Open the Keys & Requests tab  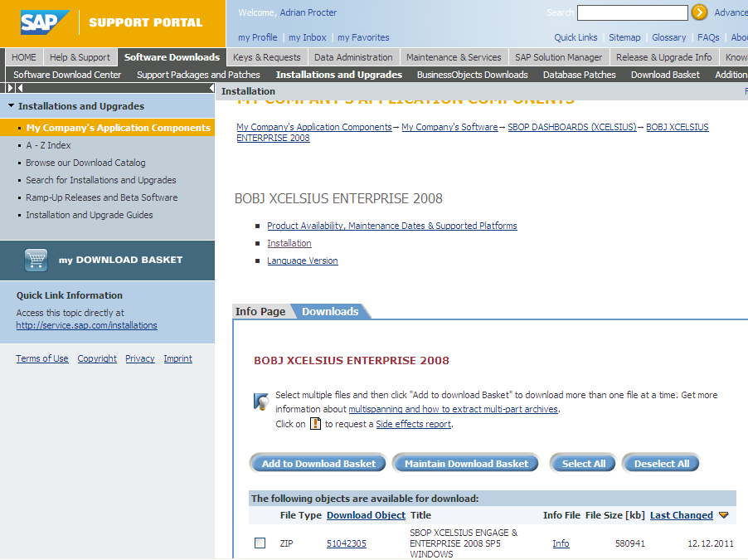pos(267,57)
